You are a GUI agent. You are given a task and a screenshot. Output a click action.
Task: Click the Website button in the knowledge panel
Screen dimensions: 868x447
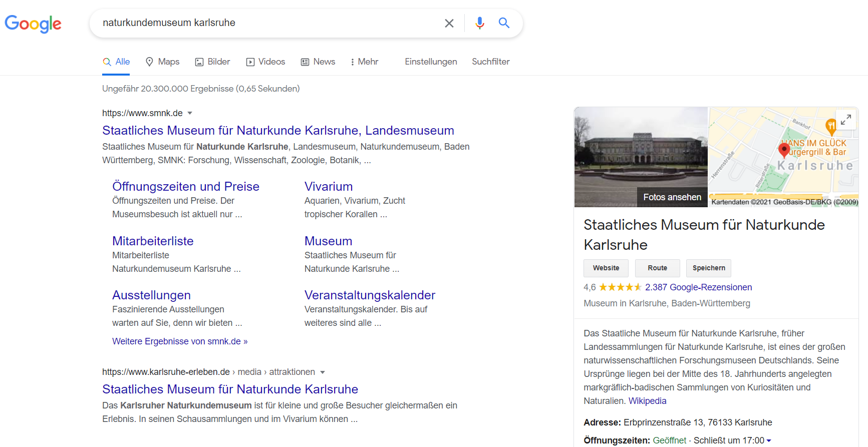pyautogui.click(x=606, y=268)
